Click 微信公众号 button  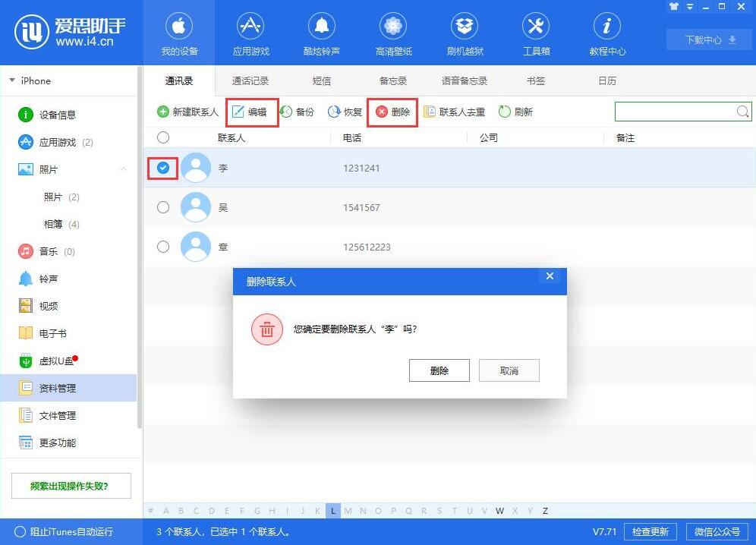pos(717,531)
